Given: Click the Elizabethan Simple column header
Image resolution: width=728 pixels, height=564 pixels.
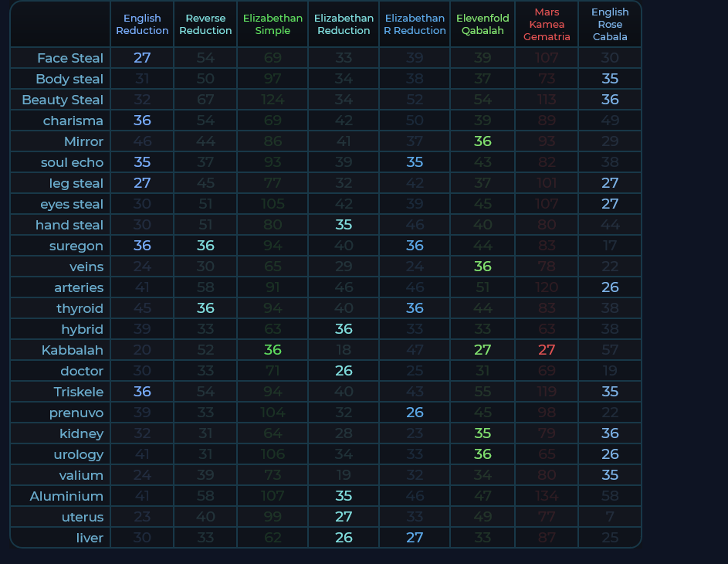Looking at the screenshot, I should [273, 25].
